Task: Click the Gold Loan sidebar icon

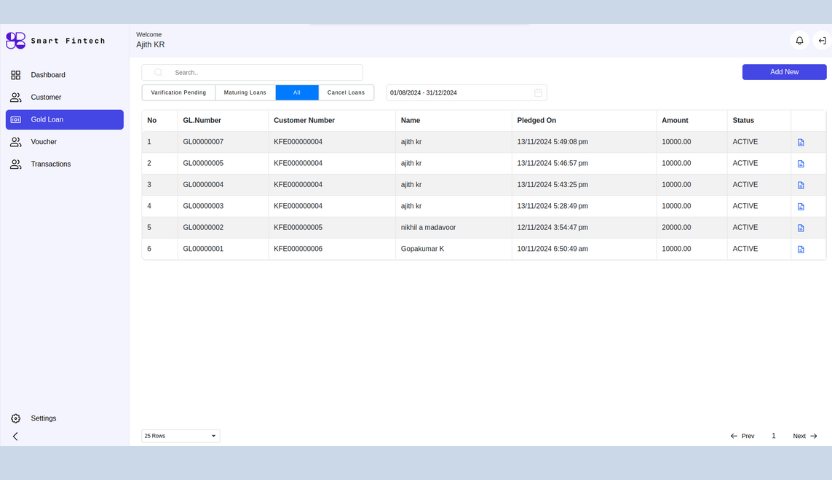Action: [x=16, y=119]
